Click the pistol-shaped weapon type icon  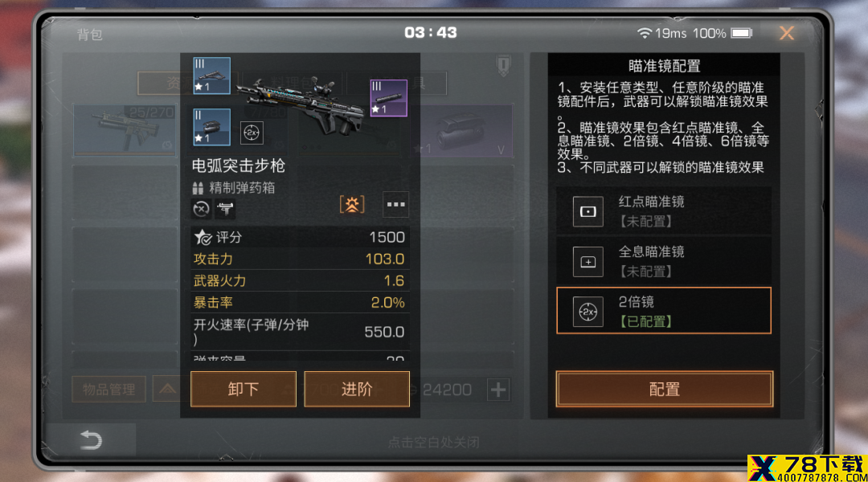[225, 209]
